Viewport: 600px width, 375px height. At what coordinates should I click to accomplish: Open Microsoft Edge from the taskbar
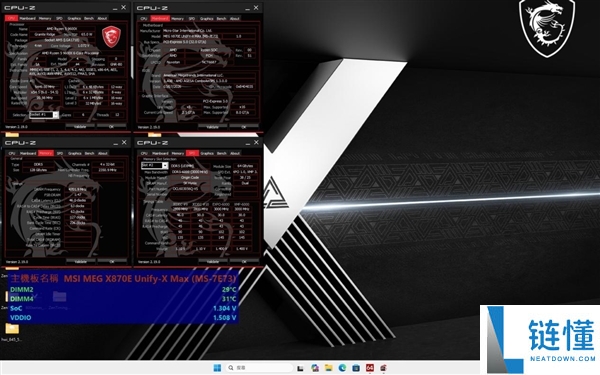(342, 368)
